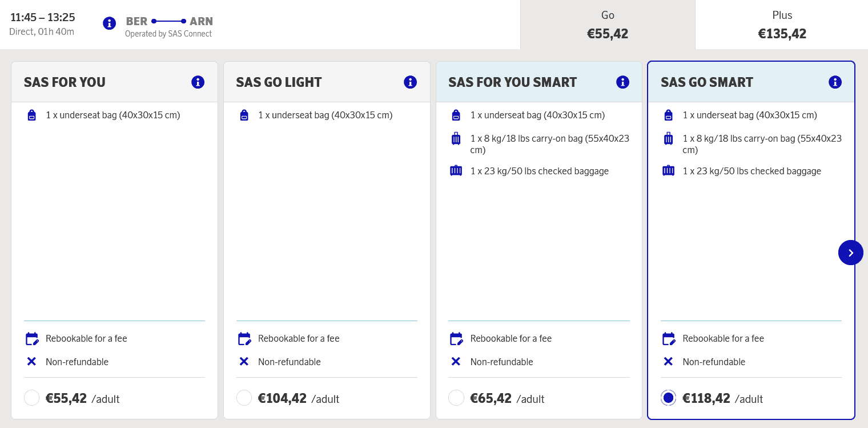Select the €55,42 SAS FOR YOU fare
The width and height of the screenshot is (868, 428).
point(32,398)
